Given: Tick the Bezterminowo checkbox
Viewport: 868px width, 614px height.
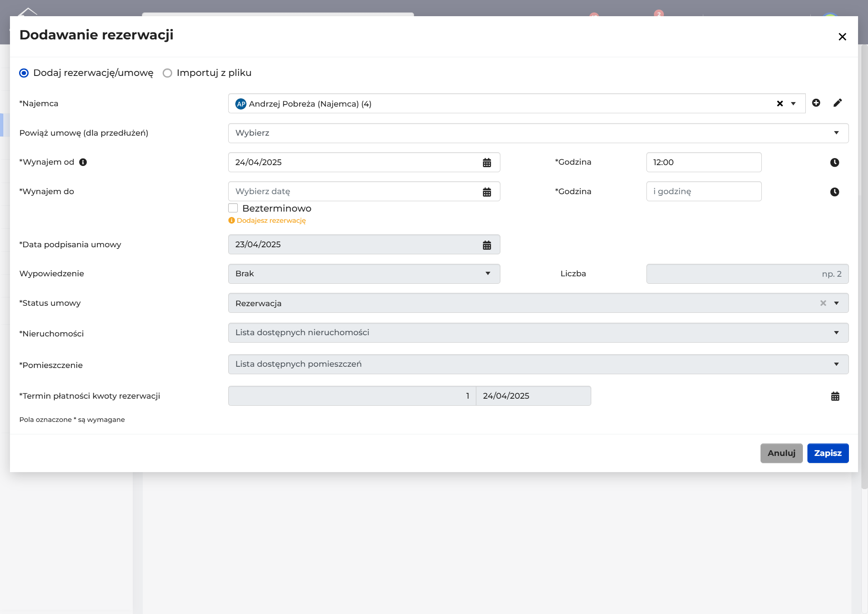Looking at the screenshot, I should (x=233, y=208).
